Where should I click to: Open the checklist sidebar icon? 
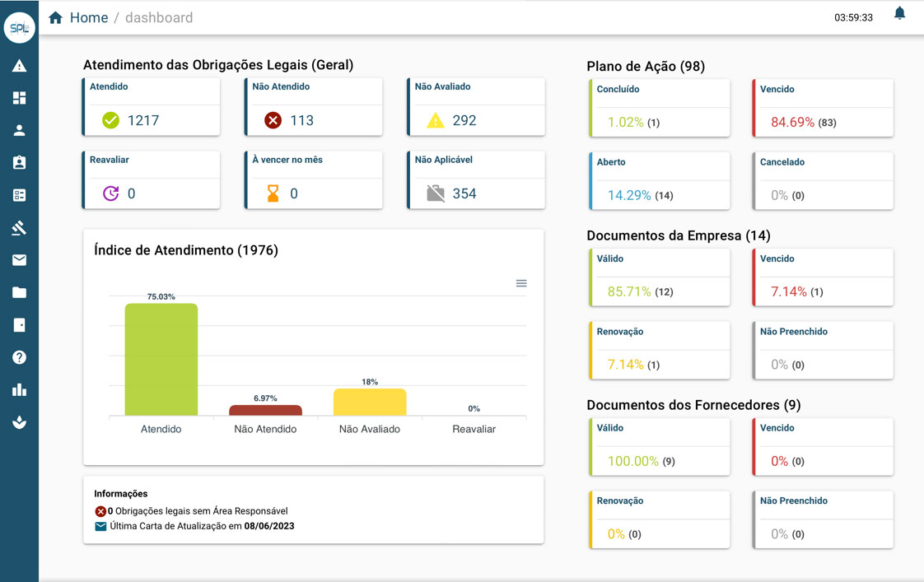[20, 195]
